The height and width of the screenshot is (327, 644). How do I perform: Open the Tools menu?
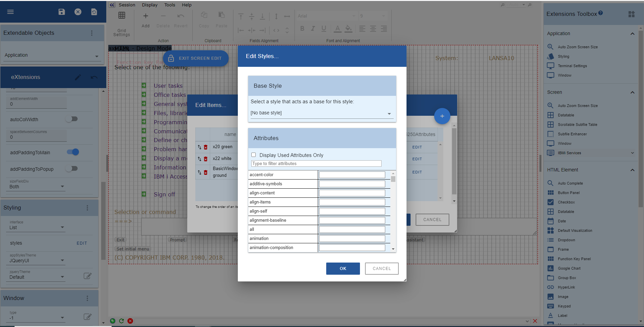(169, 5)
